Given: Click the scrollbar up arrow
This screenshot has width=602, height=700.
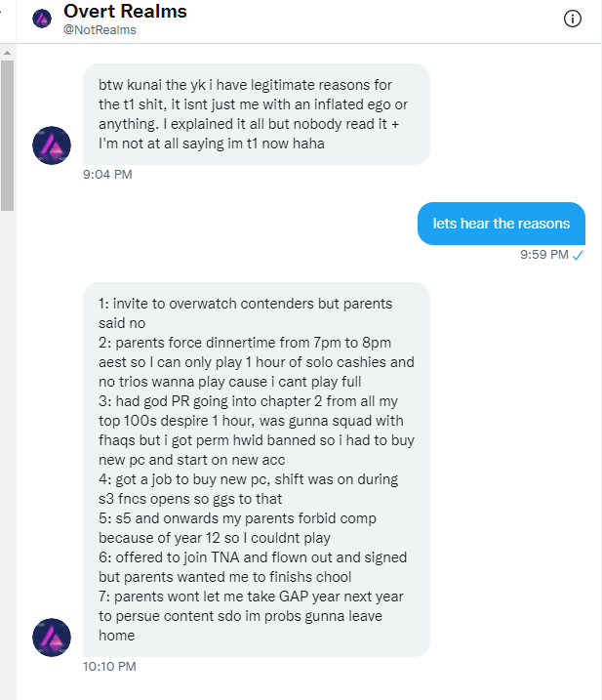Looking at the screenshot, I should coord(7,50).
